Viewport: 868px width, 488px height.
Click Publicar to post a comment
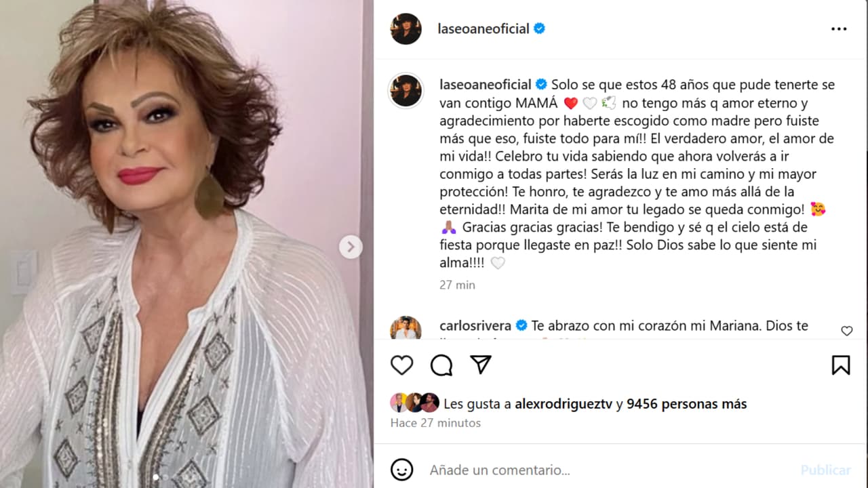point(826,470)
